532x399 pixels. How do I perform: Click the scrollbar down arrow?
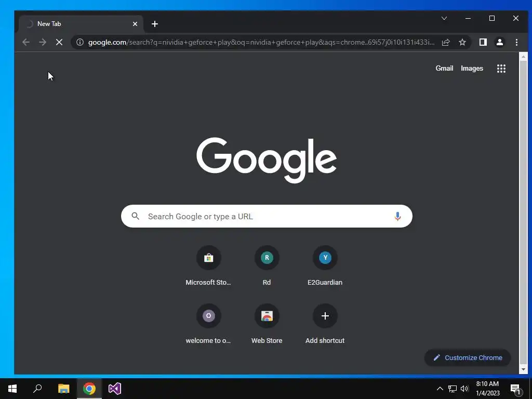(x=523, y=369)
